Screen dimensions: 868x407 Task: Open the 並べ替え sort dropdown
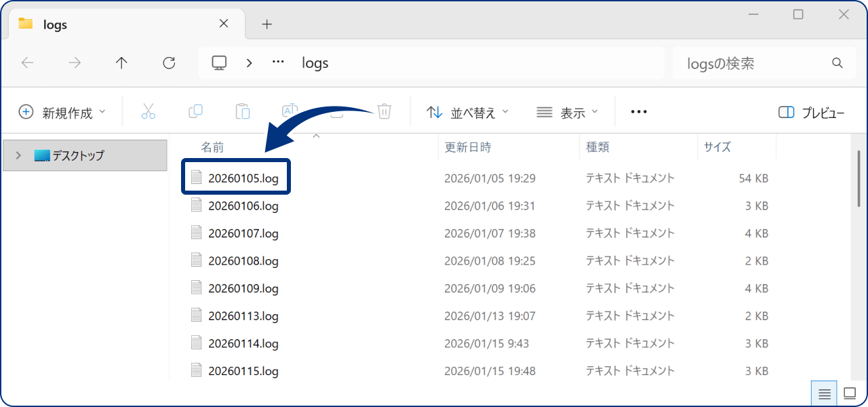click(467, 112)
